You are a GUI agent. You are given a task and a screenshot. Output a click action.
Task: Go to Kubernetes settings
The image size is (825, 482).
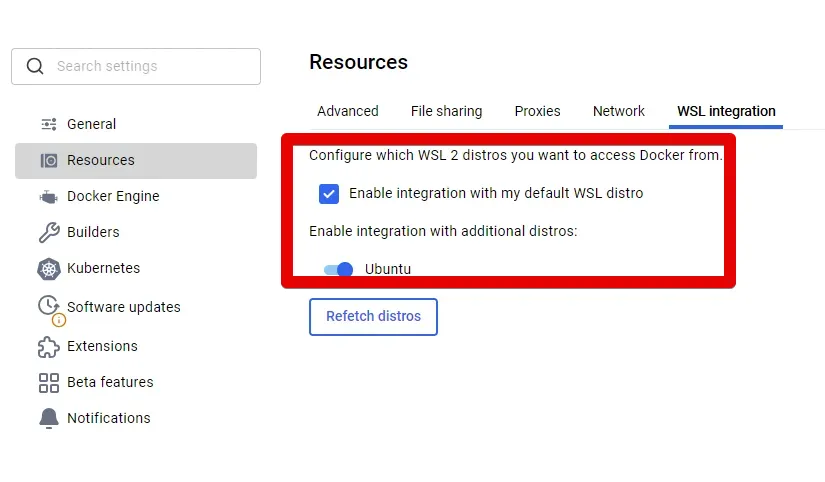[x=104, y=268]
